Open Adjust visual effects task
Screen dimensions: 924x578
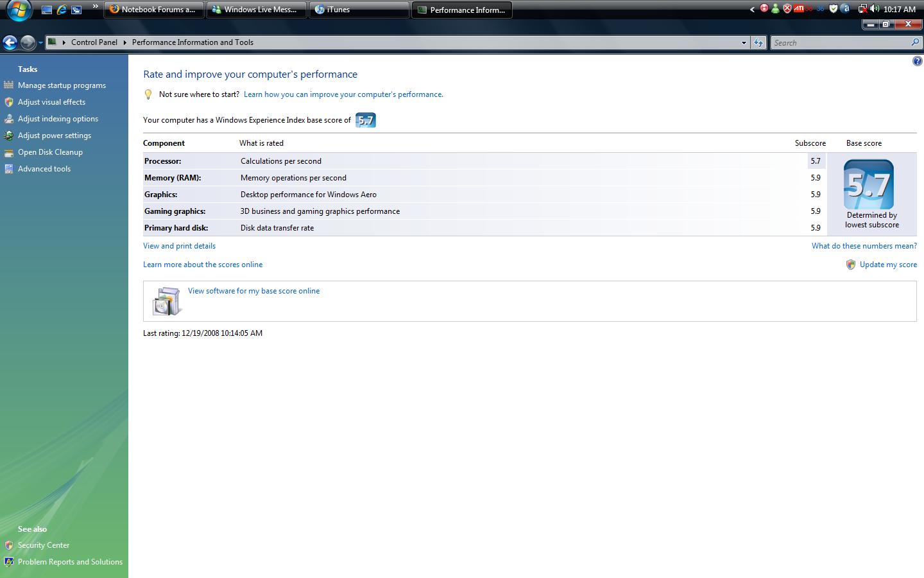(51, 102)
